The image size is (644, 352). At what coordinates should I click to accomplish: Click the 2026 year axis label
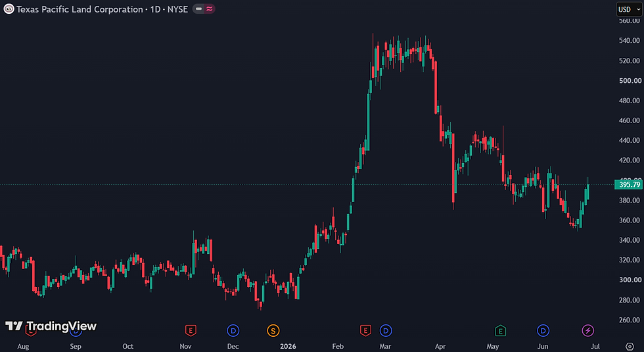click(288, 347)
